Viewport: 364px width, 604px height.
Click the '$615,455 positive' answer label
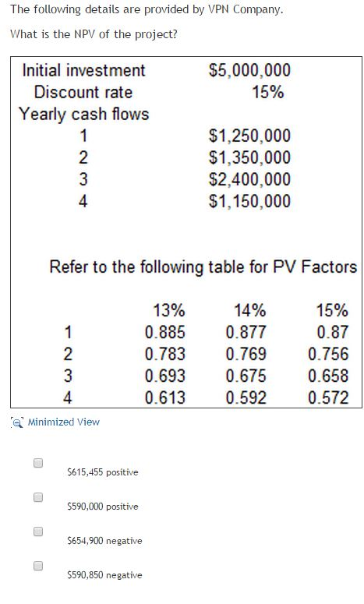pos(102,472)
